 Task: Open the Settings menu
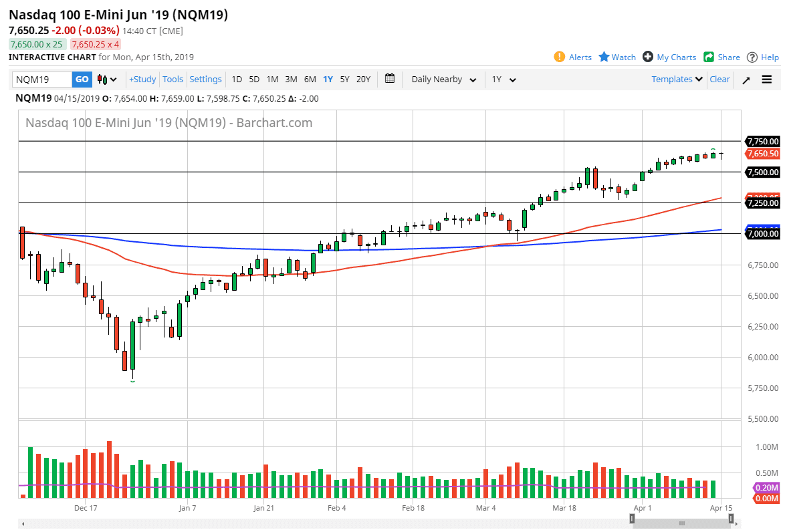[x=205, y=79]
